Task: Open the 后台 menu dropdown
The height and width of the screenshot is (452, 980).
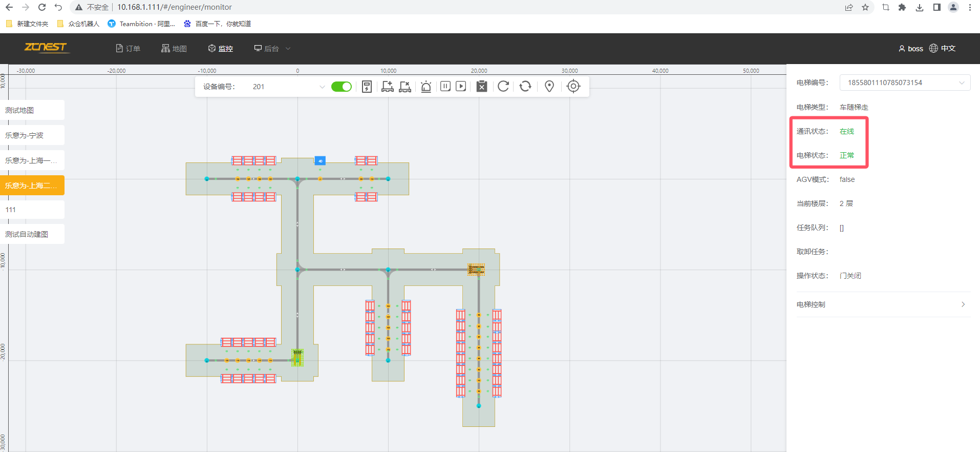Action: point(272,48)
